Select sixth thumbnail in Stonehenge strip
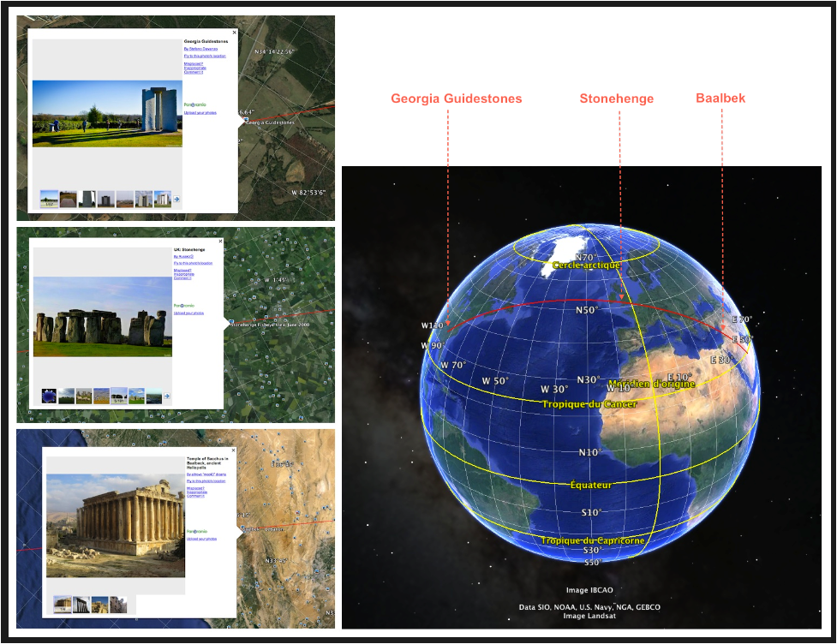Image resolution: width=837 pixels, height=644 pixels. click(x=137, y=396)
